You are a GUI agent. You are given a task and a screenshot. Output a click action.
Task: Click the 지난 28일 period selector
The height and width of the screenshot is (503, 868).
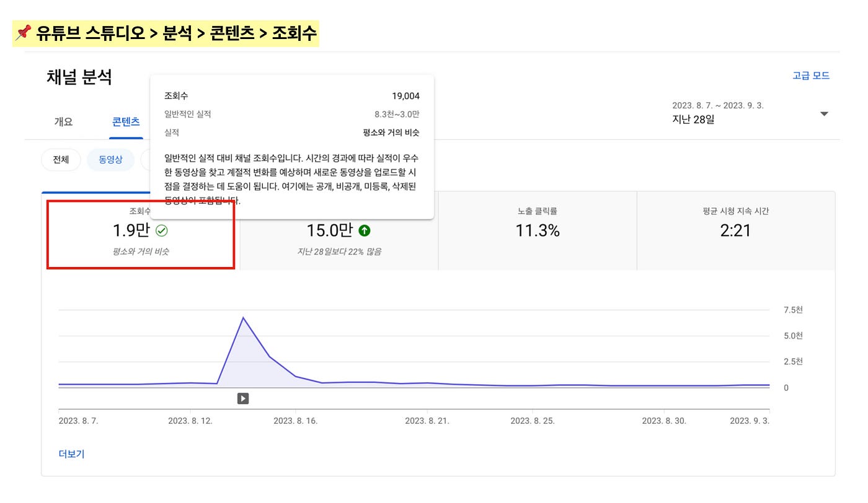693,120
